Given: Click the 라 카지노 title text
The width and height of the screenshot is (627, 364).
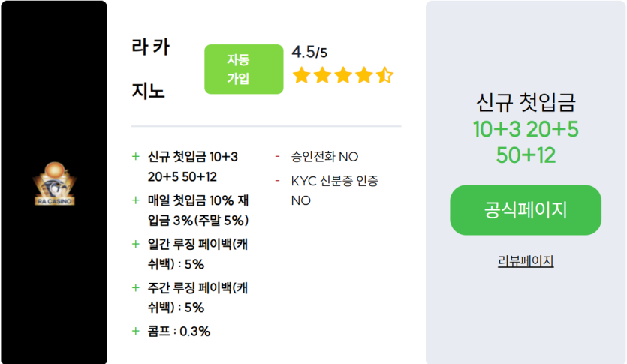Looking at the screenshot, I should 150,69.
